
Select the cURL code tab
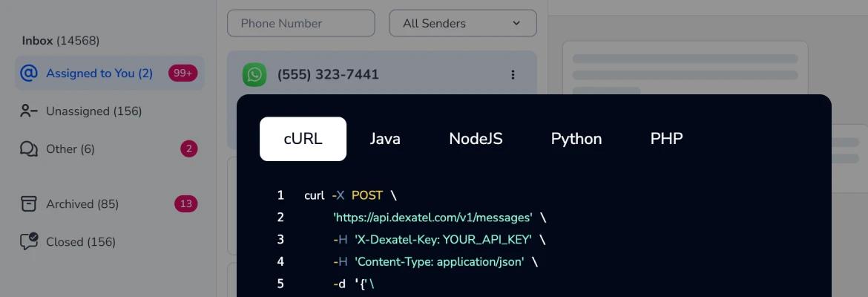point(303,139)
